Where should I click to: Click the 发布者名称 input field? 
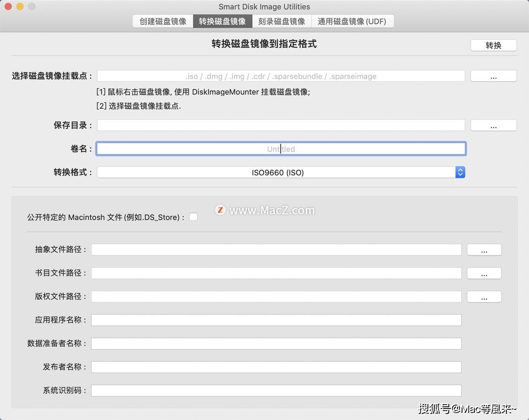pyautogui.click(x=277, y=367)
